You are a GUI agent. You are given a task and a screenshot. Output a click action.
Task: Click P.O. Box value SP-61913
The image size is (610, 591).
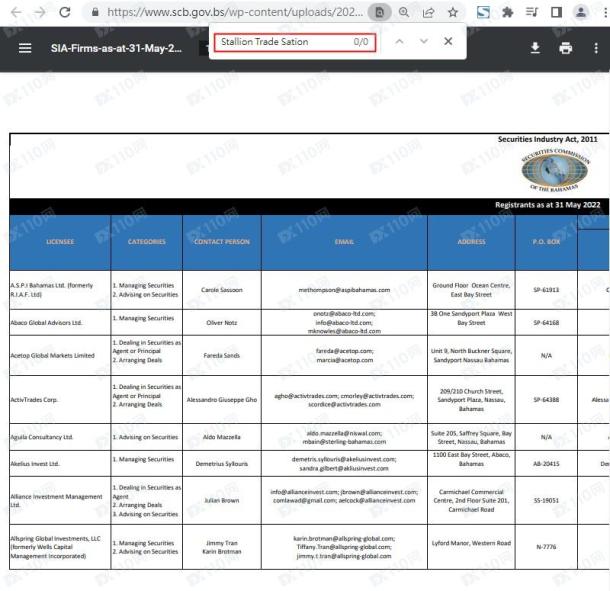coord(546,290)
